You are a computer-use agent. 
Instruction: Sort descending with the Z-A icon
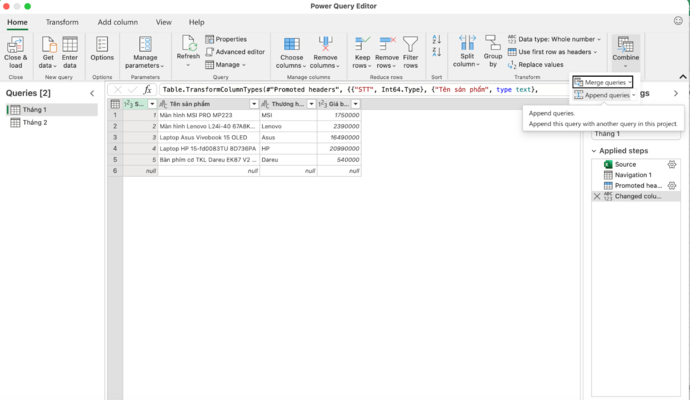point(437,52)
